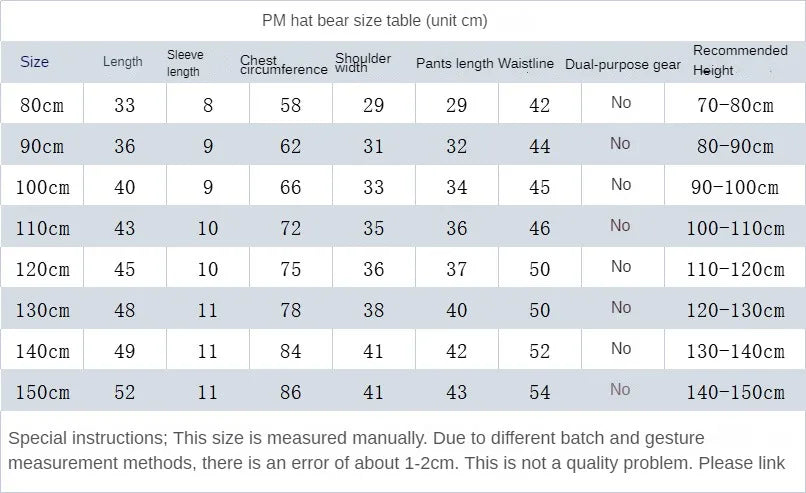Select the Recommended Height header
The width and height of the screenshot is (806, 493).
point(740,60)
